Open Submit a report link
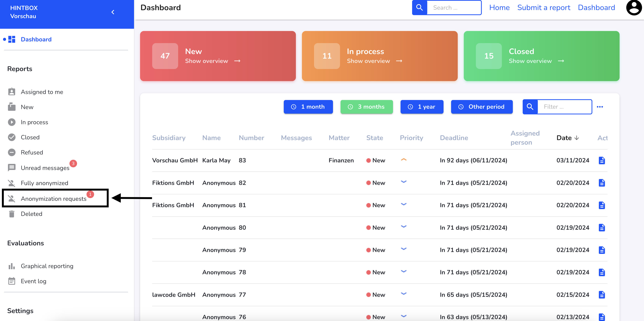644x321 pixels. 544,8
